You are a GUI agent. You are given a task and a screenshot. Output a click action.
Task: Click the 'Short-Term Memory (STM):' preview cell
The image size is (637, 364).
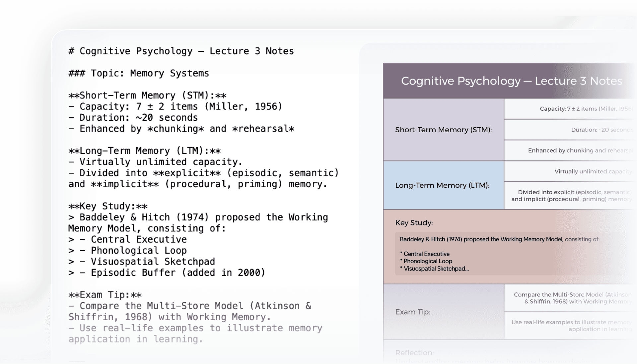pyautogui.click(x=444, y=130)
